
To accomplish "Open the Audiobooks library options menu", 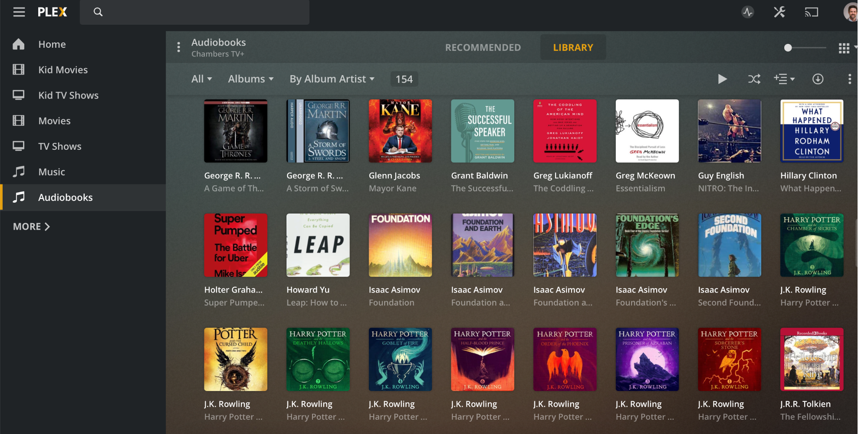I will click(x=178, y=47).
